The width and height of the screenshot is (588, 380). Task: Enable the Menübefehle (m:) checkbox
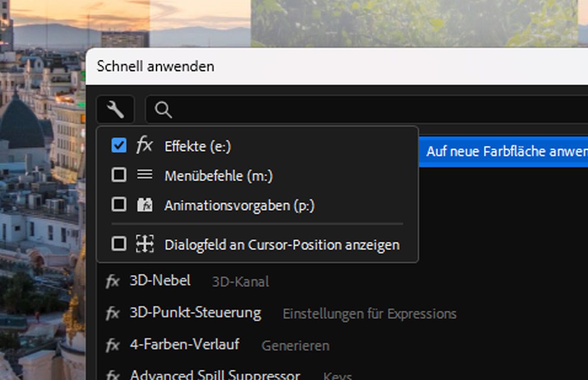click(119, 175)
